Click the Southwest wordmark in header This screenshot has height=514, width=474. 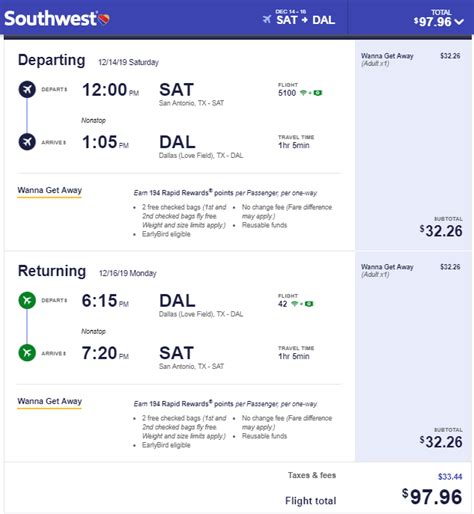(50, 19)
